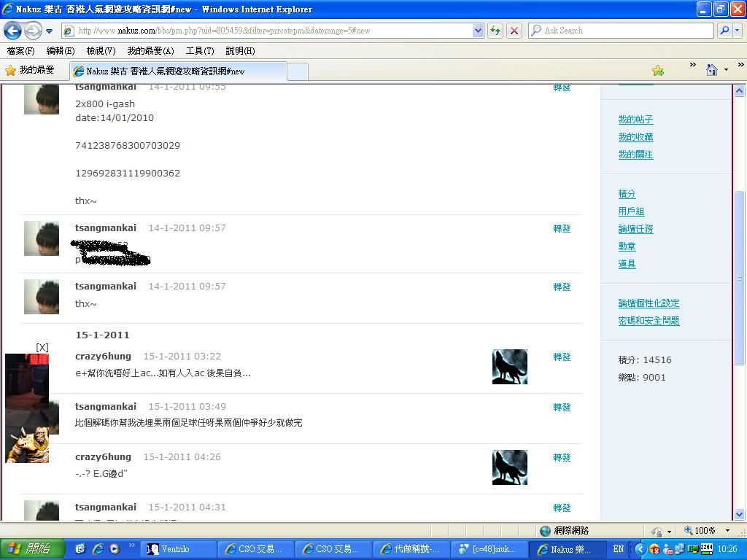Open the 檢視(V) menu
This screenshot has width=747, height=560.
(101, 50)
